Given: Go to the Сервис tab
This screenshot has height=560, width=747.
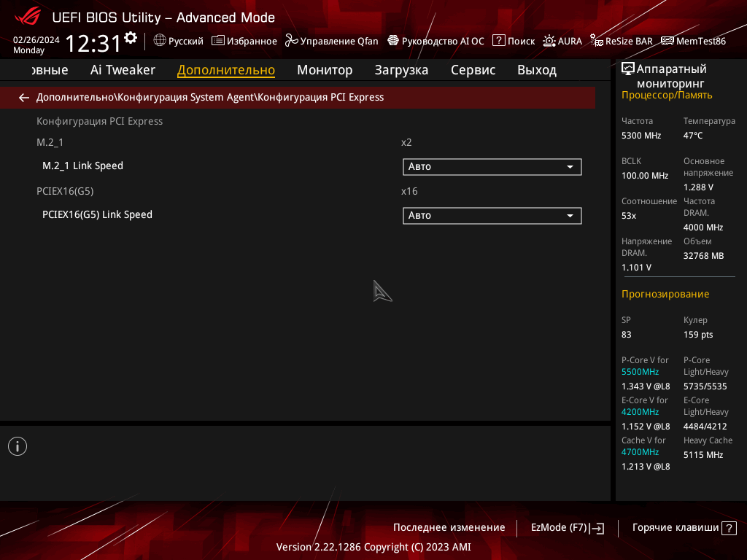Looking at the screenshot, I should [473, 70].
